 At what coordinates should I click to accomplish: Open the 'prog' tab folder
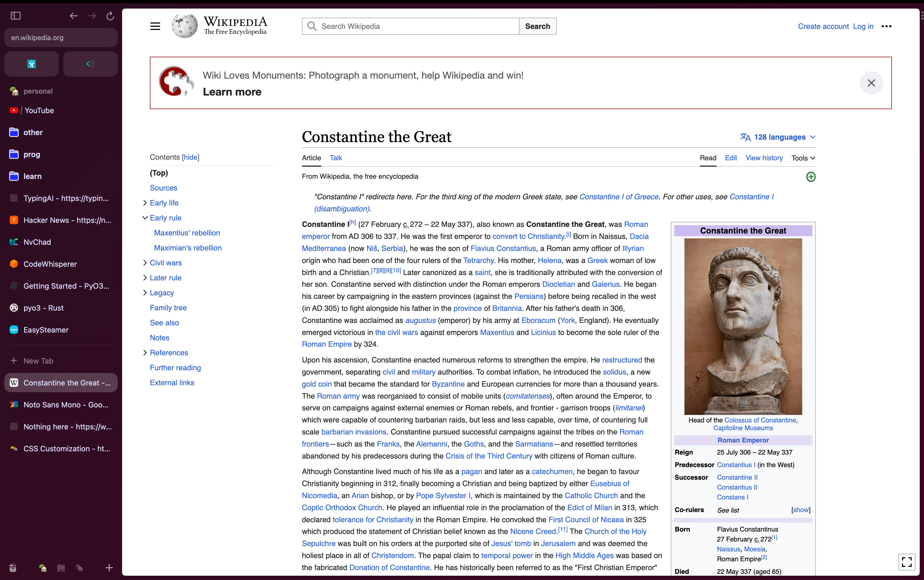(x=61, y=154)
